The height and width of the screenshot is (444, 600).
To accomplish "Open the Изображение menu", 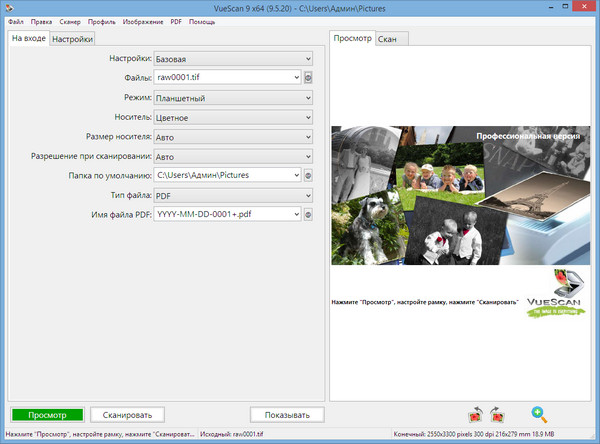I will tap(144, 21).
